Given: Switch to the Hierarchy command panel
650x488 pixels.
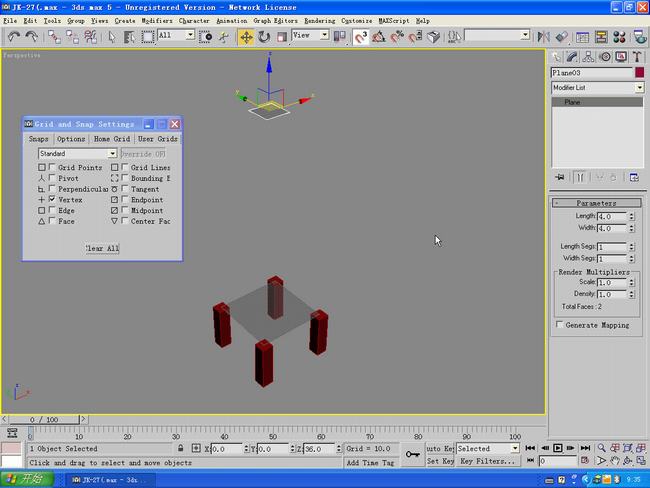Looking at the screenshot, I should click(588, 57).
